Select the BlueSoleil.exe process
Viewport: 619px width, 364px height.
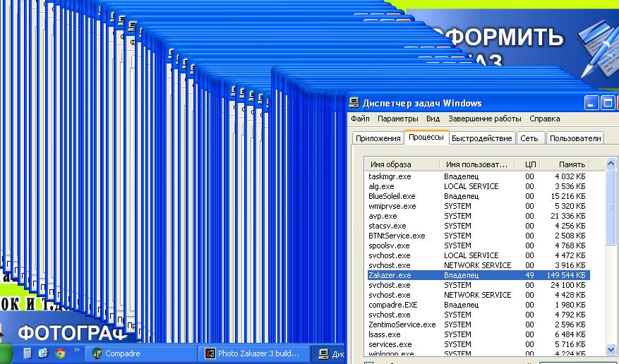(479, 196)
